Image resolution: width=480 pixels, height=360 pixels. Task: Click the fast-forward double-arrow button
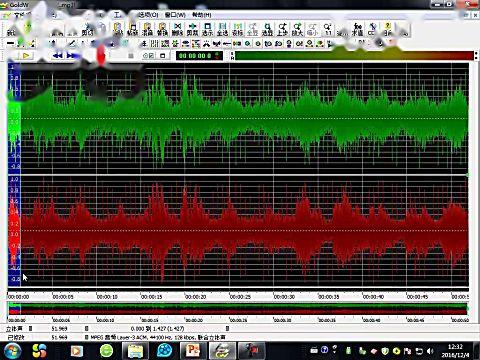coord(71,56)
